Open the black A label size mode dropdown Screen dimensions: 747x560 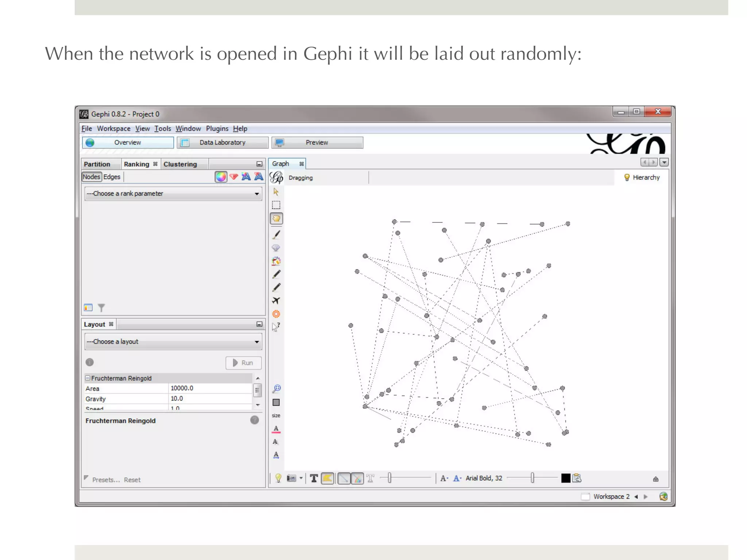(444, 478)
